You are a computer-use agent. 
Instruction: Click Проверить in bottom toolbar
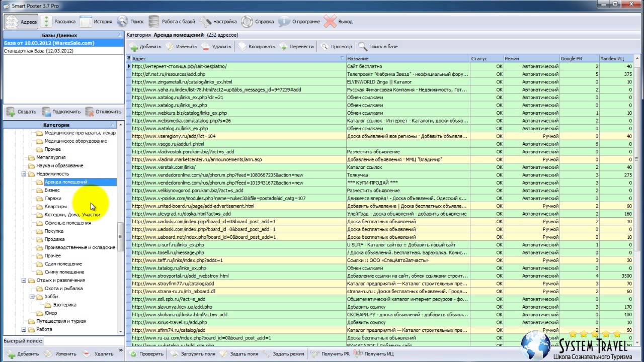(x=146, y=354)
